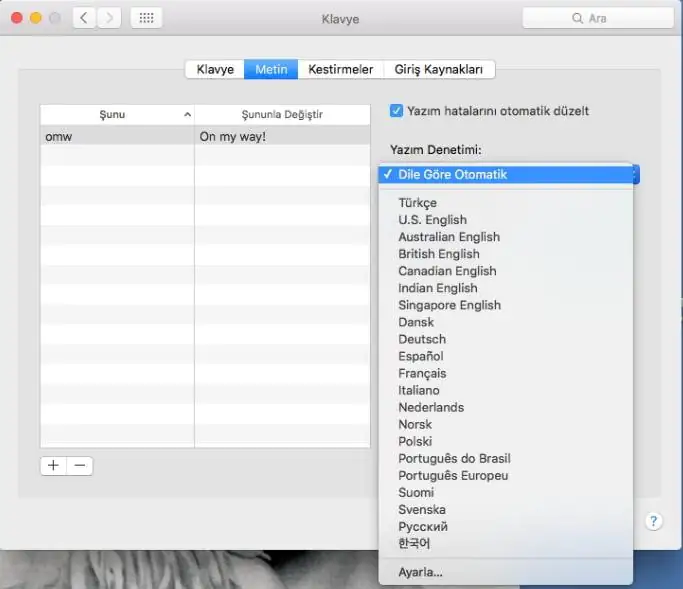Remove selected replacement with minus button
The width and height of the screenshot is (683, 589).
click(x=80, y=465)
